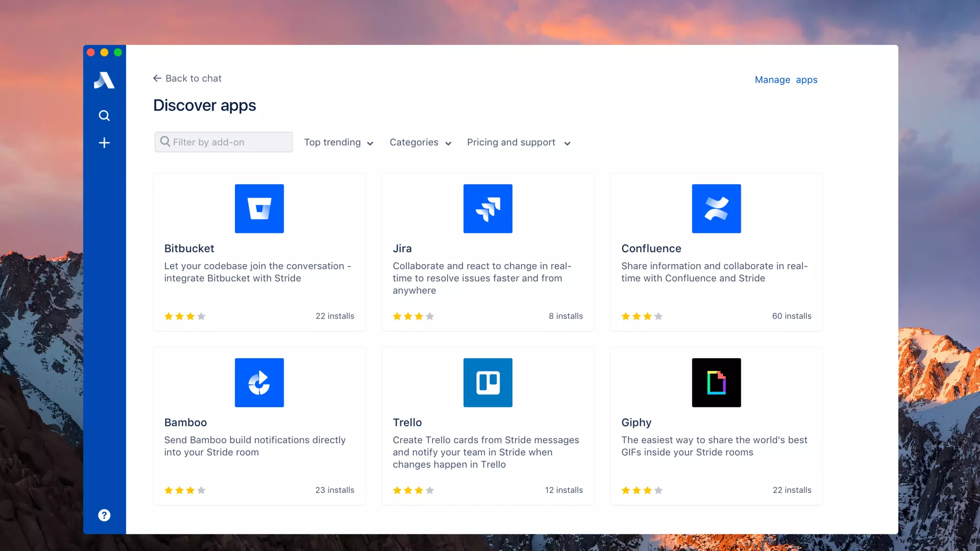Open the Bitbucket app title
The height and width of the screenshot is (551, 980).
tap(189, 248)
